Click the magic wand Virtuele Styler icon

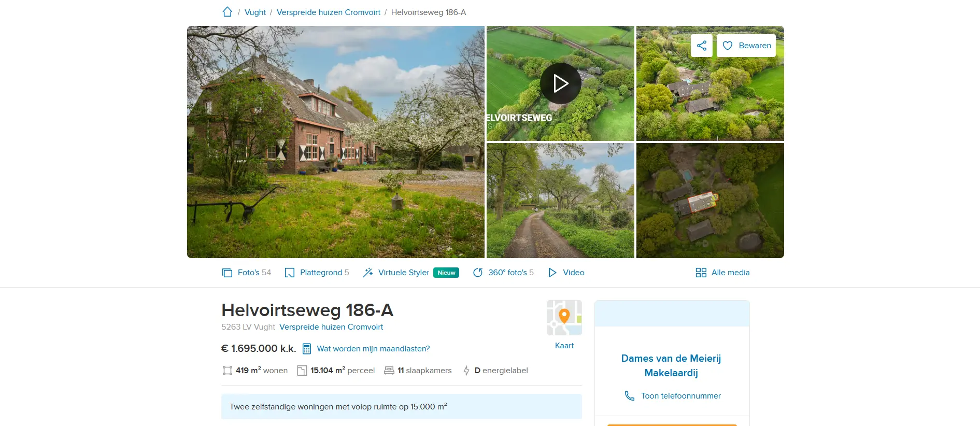(x=368, y=273)
